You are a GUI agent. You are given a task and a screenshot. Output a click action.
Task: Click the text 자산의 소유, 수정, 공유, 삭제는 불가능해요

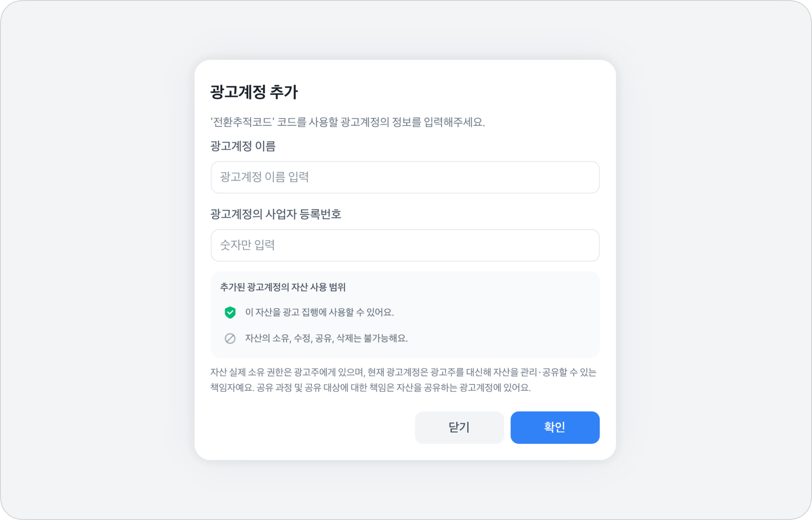[326, 338]
